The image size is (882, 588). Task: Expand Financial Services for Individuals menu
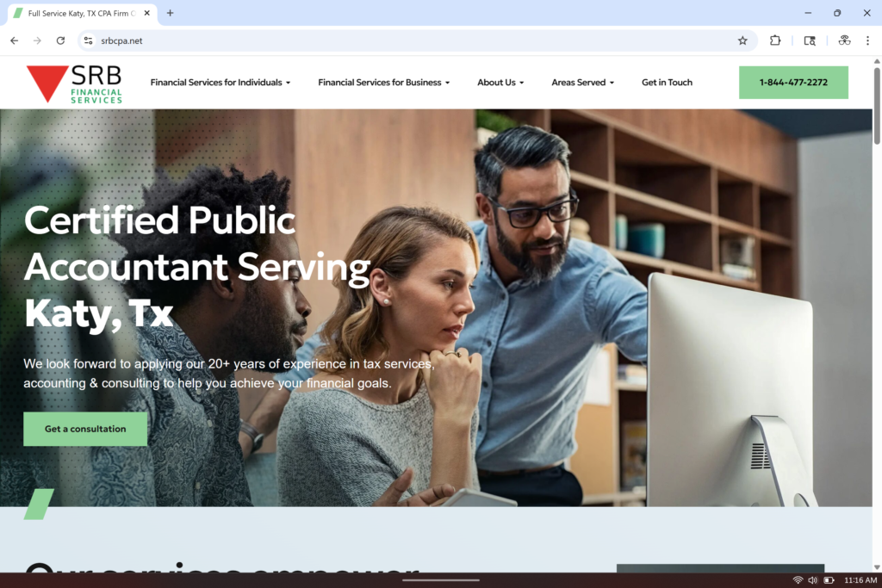220,83
